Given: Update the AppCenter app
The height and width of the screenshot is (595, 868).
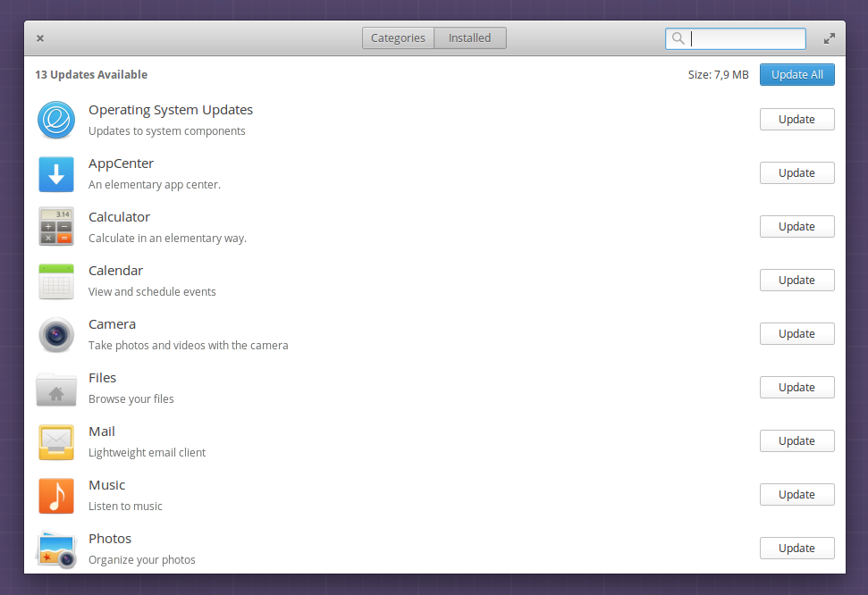Looking at the screenshot, I should 796,173.
